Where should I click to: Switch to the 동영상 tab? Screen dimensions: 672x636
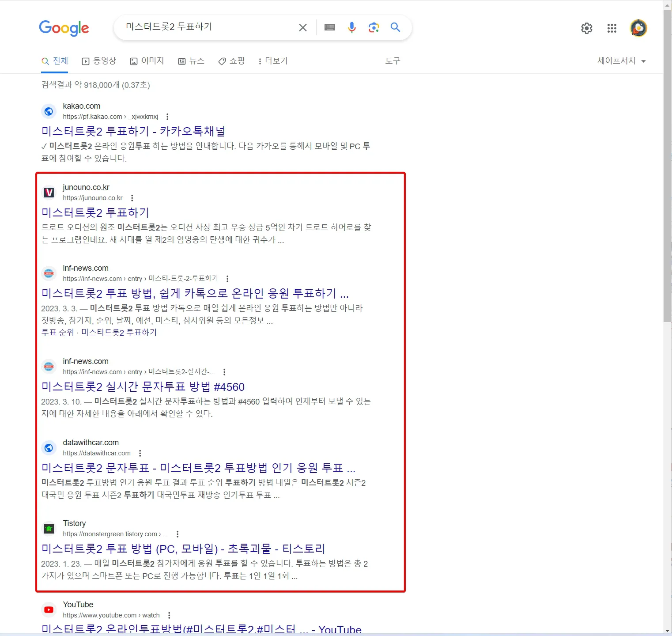coord(99,61)
